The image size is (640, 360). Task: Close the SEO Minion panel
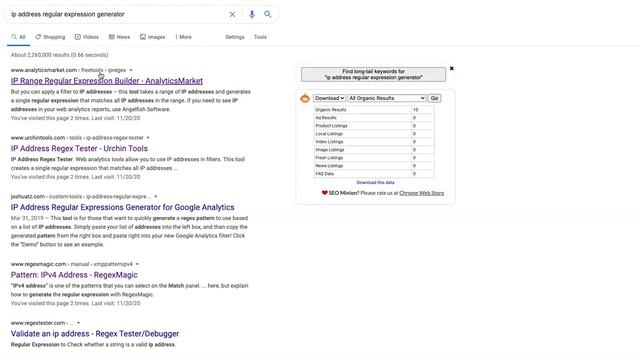click(x=451, y=69)
